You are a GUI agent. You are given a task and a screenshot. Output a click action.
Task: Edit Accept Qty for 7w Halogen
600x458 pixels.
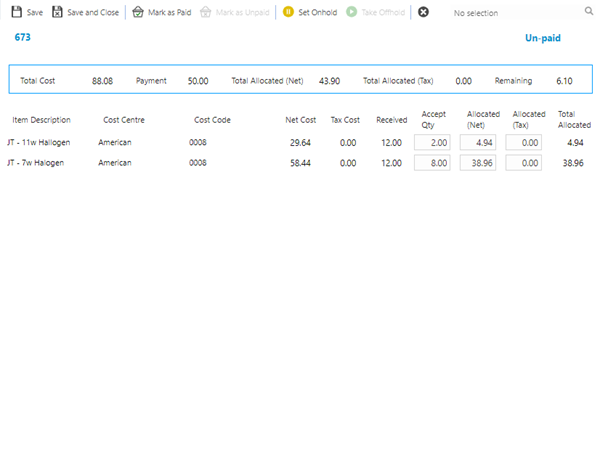coord(432,162)
